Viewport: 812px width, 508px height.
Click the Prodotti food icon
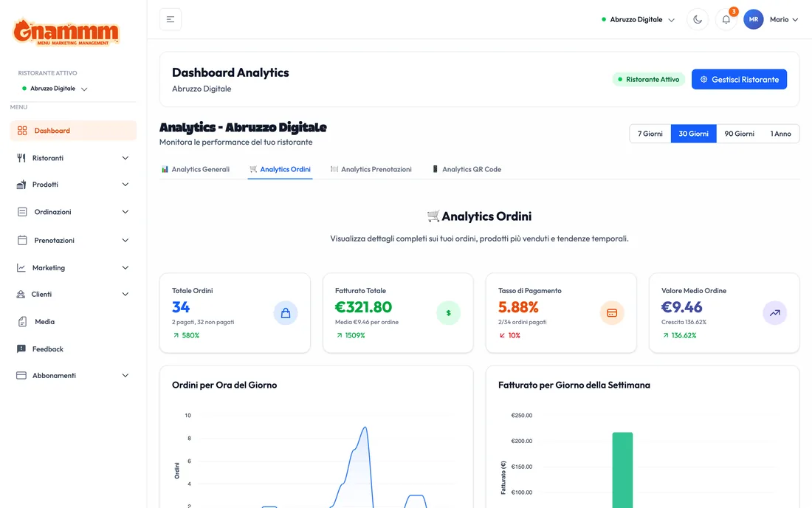click(21, 185)
